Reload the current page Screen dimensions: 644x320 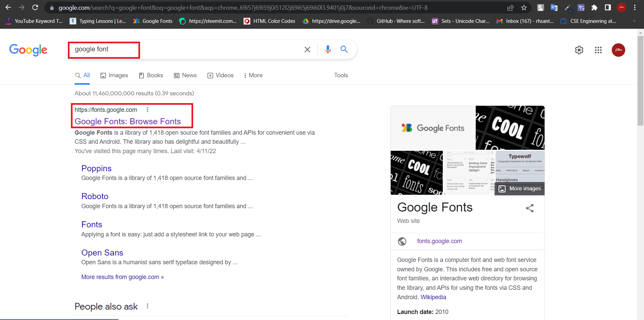(35, 7)
